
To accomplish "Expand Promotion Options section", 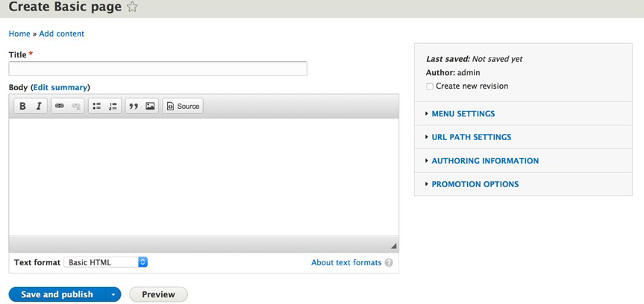I will pos(475,184).
